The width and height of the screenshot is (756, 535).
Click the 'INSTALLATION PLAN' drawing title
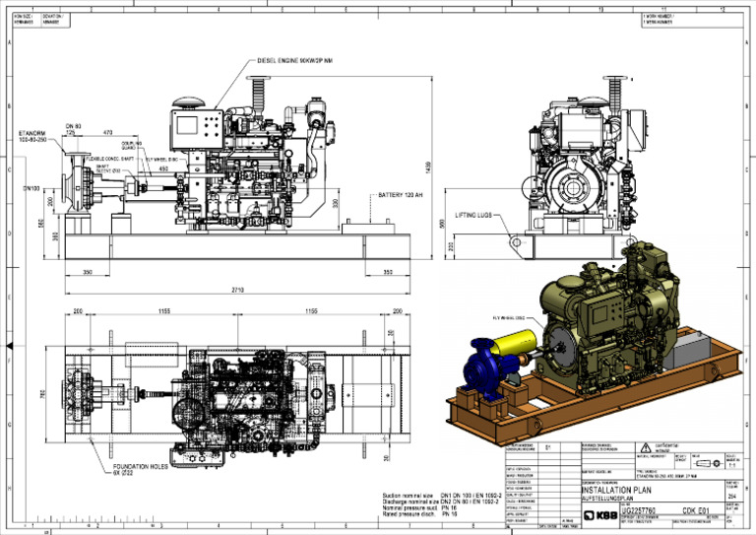[x=616, y=490]
